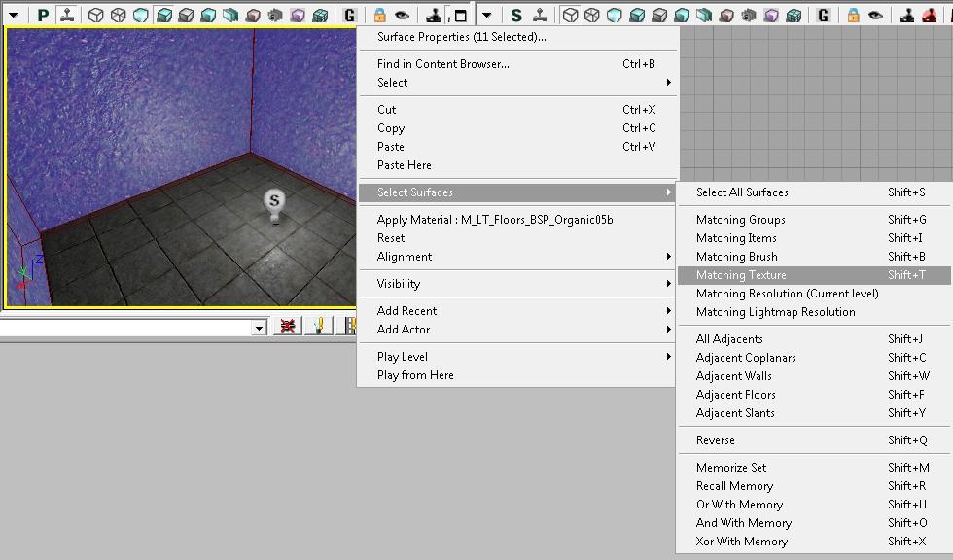This screenshot has width=953, height=560.
Task: Choose Matching Texture in submenu
Action: 814,275
